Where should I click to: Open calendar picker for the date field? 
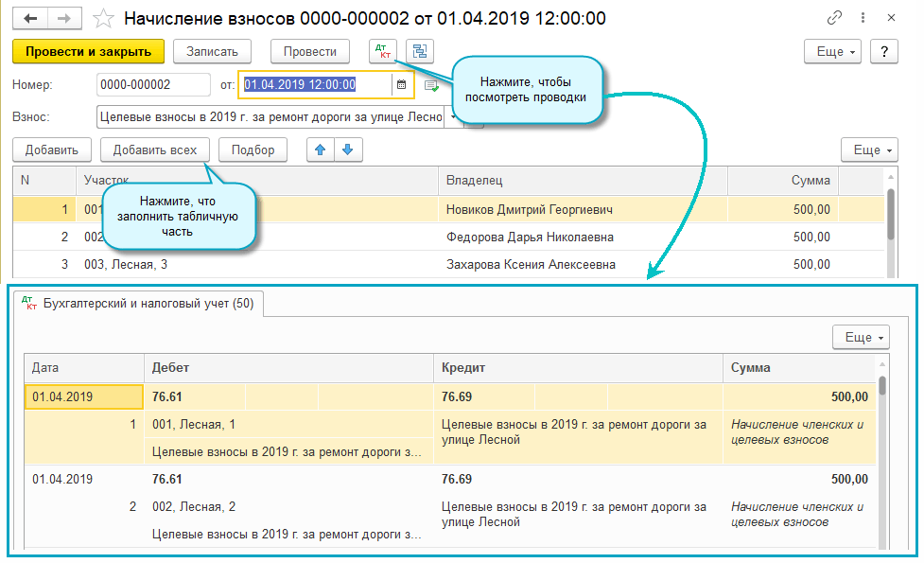coord(401,85)
